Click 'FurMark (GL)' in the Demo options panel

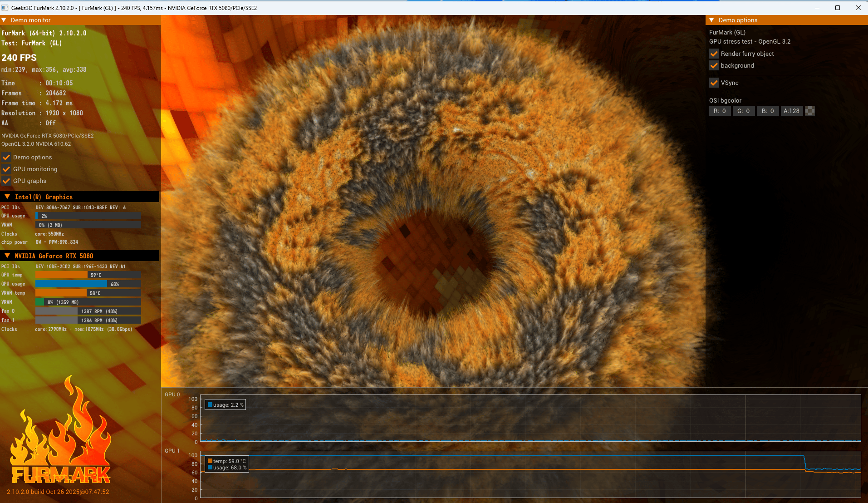tap(727, 32)
